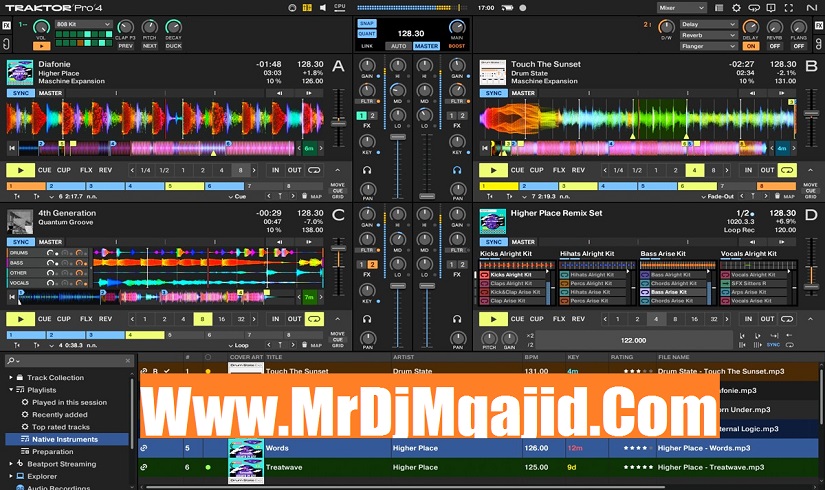Image resolution: width=825 pixels, height=490 pixels.
Task: Toggle Delay effect ON button
Action: [751, 46]
